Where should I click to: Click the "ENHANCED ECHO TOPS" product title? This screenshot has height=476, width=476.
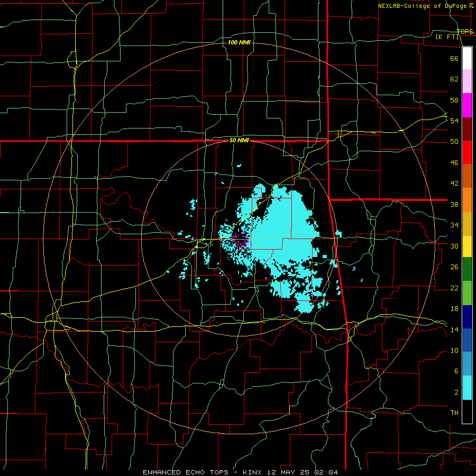coord(185,472)
